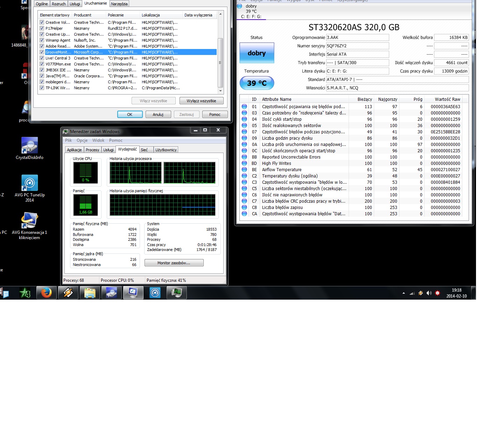The image size is (504, 440).
Task: Select the Temperatury dysku (ogólna) row
Action: pyautogui.click(x=354, y=176)
